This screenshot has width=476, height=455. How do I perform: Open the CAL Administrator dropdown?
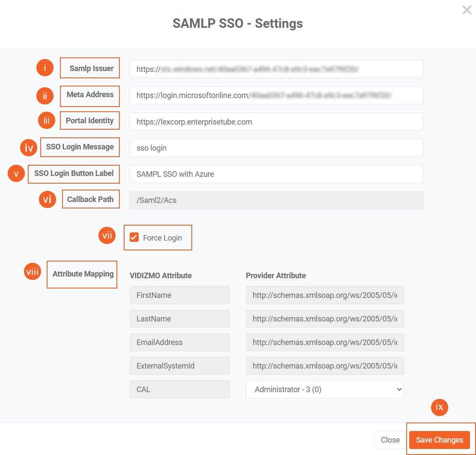click(324, 390)
